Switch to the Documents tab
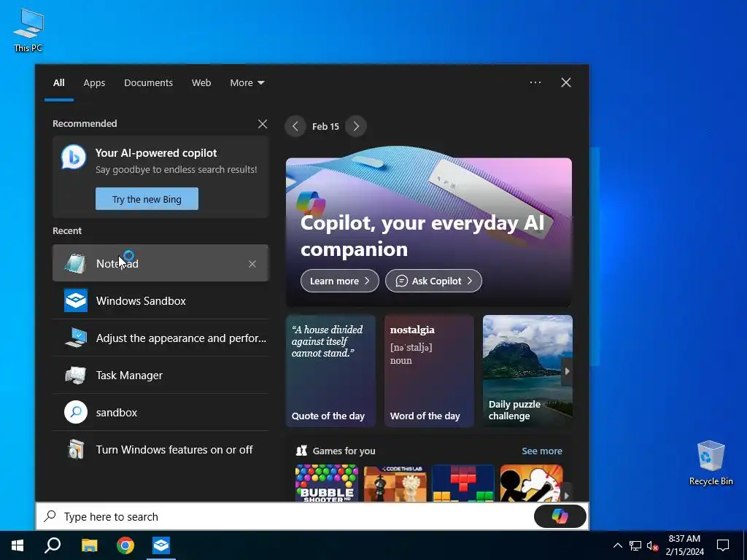Screen dimensions: 747x560 click(148, 82)
